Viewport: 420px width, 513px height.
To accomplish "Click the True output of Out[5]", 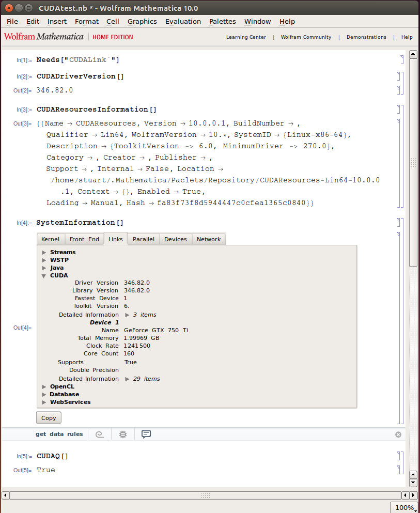I will 46,470.
